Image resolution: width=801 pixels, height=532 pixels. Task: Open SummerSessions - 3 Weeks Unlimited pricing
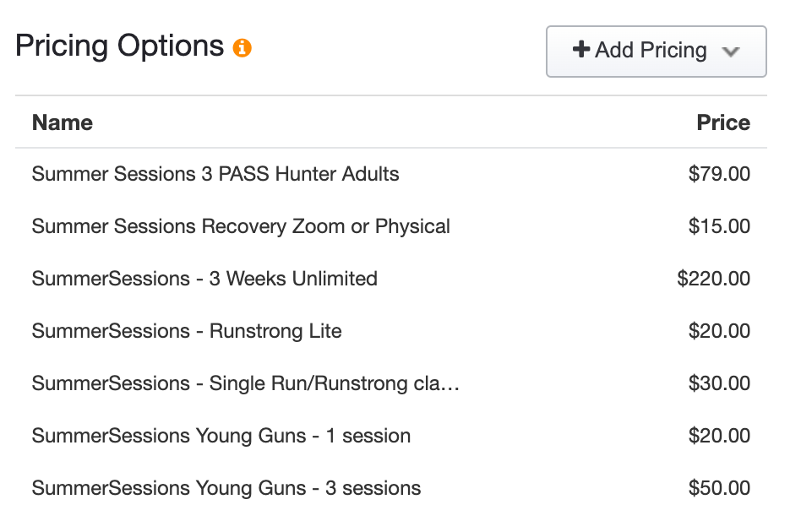[204, 279]
